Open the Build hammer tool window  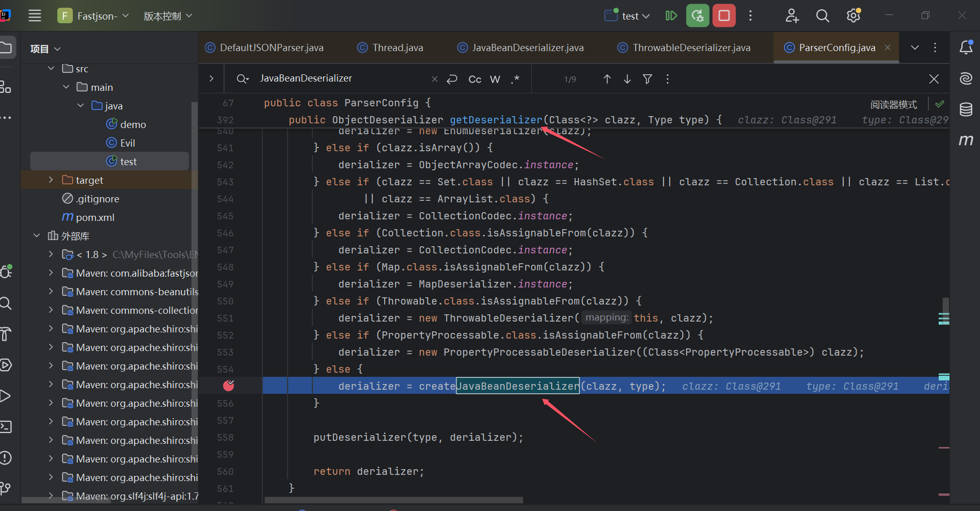point(6,334)
